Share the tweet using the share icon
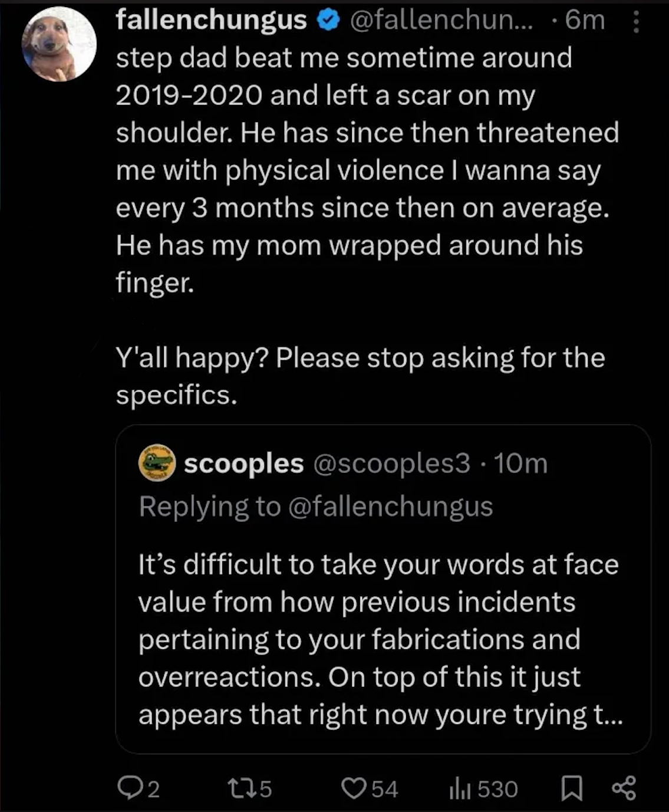The image size is (669, 812). click(624, 788)
